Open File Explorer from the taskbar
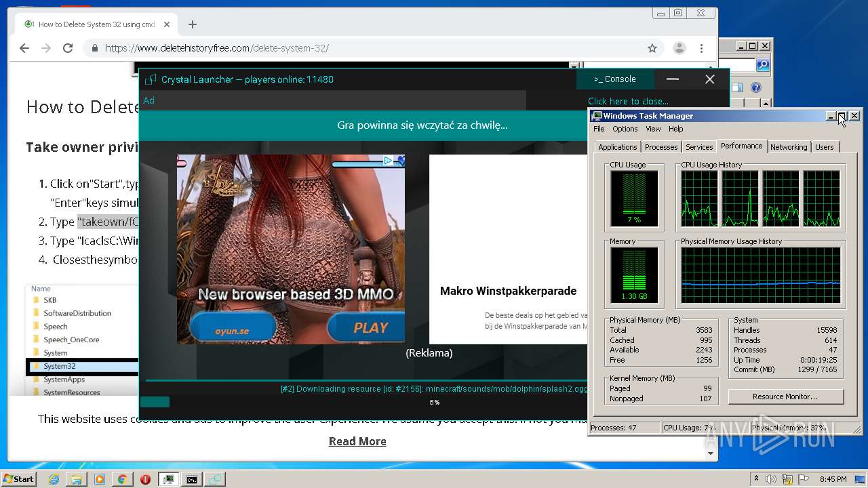The width and height of the screenshot is (868, 488). point(77,479)
